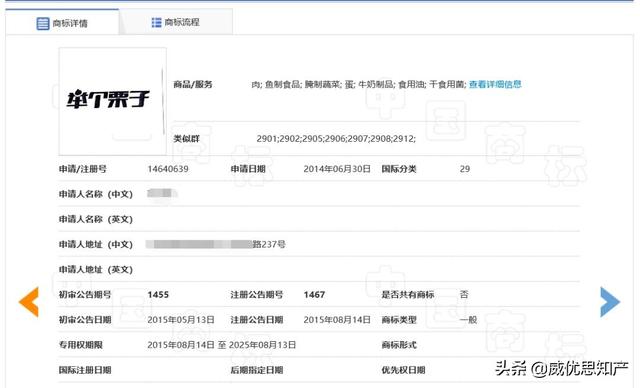640x388 pixels.
Task: Click the 类似群 label
Action: [x=187, y=139]
